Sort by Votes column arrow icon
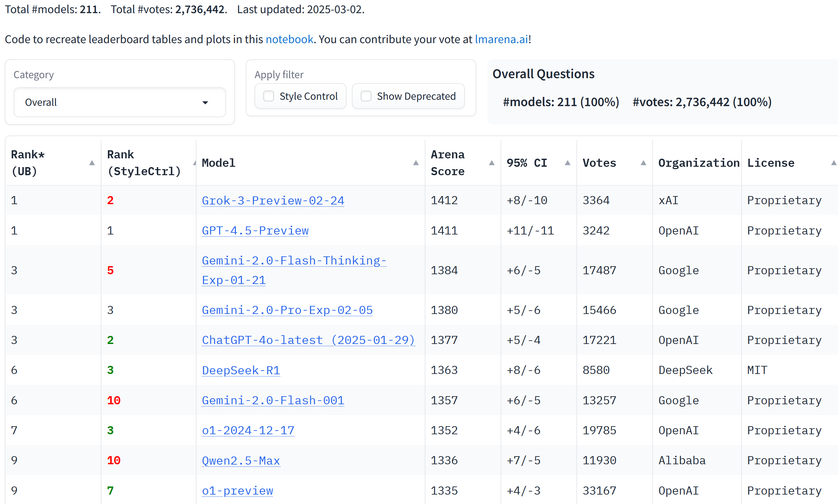838x504 pixels. pyautogui.click(x=643, y=163)
